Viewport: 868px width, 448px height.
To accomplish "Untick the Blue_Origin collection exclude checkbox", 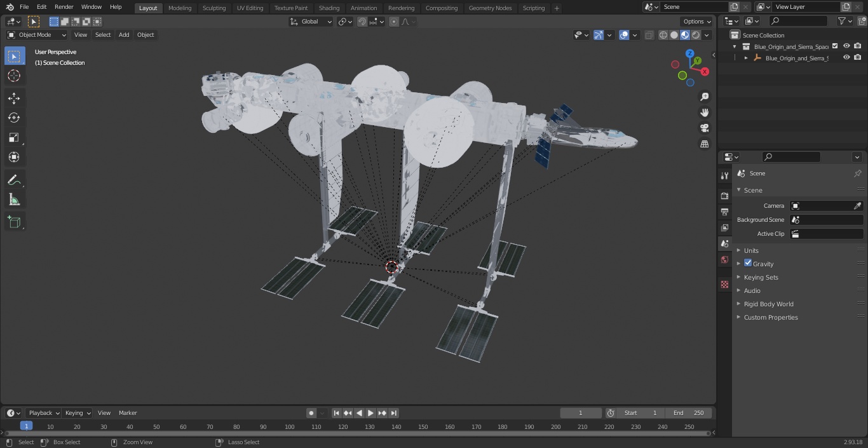I will pyautogui.click(x=835, y=46).
